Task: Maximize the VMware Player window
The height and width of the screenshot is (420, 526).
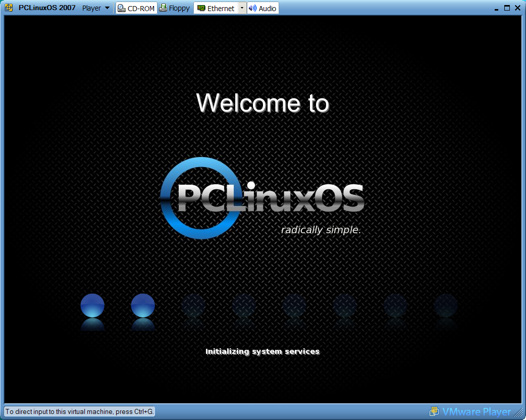Action: [507, 8]
